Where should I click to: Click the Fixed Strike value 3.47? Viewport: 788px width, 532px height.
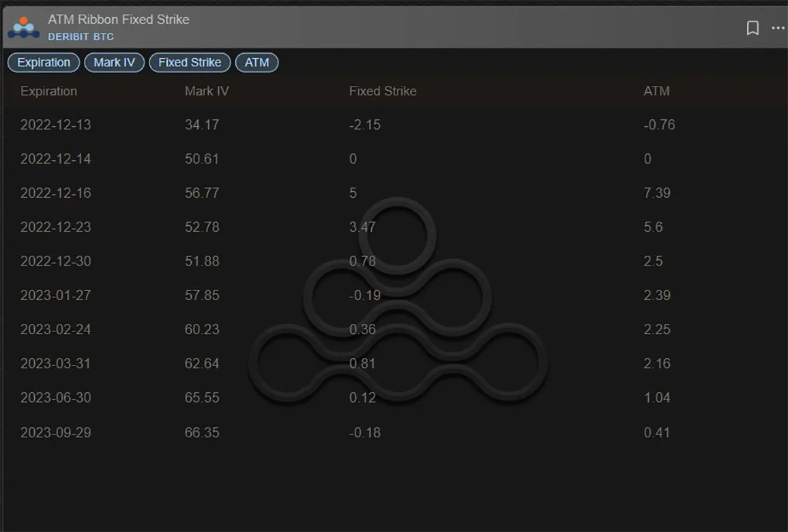362,227
